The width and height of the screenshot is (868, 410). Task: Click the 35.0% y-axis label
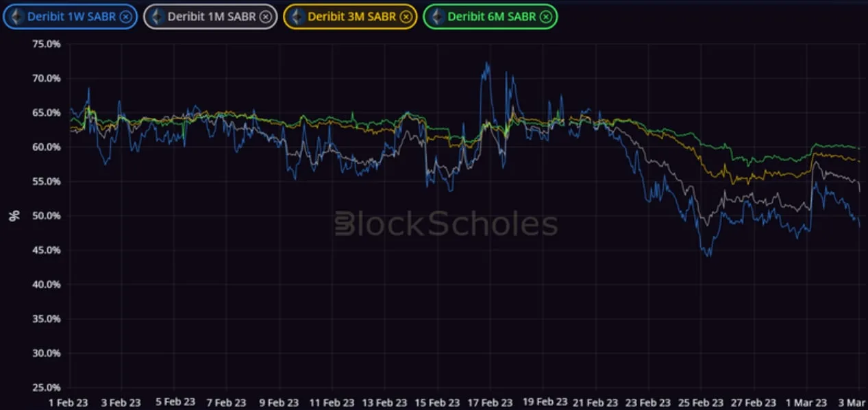pos(47,319)
